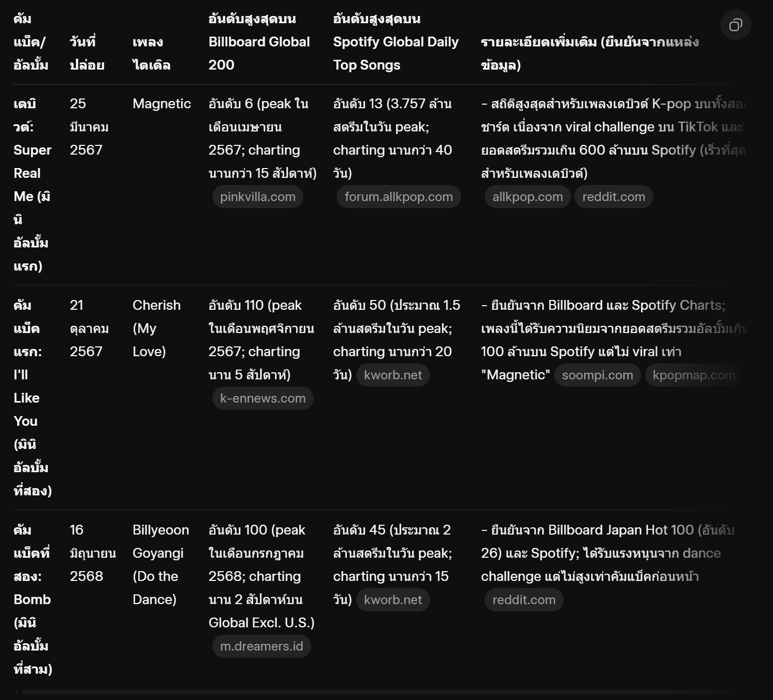This screenshot has width=773, height=700.
Task: Open the m.dreamers.id source link
Action: [261, 646]
